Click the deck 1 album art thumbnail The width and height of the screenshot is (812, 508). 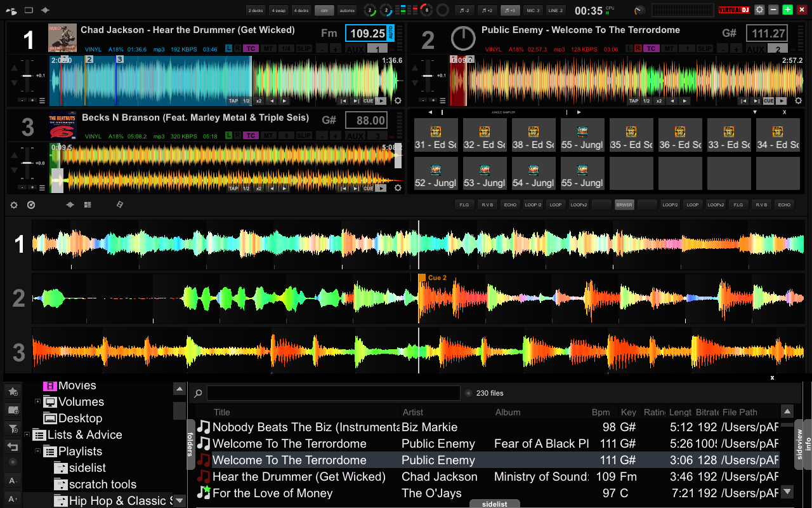point(62,38)
